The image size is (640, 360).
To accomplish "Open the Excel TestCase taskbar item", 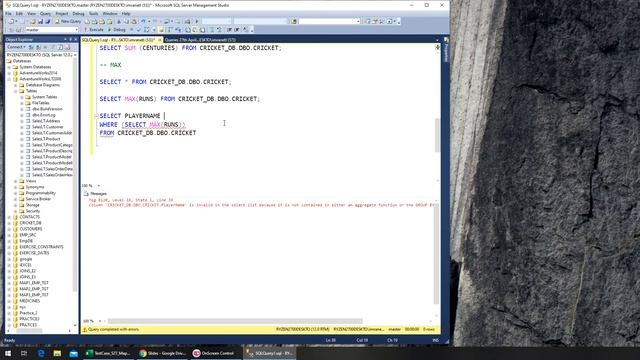I will click(x=108, y=353).
